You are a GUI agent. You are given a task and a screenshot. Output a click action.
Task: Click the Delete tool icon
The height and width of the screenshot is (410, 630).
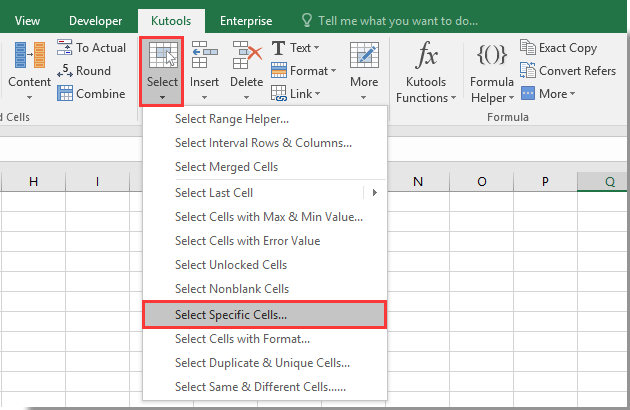(246, 56)
